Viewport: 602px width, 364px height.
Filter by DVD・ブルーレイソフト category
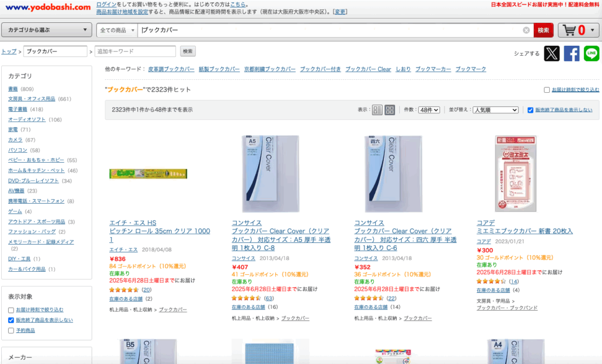point(34,181)
